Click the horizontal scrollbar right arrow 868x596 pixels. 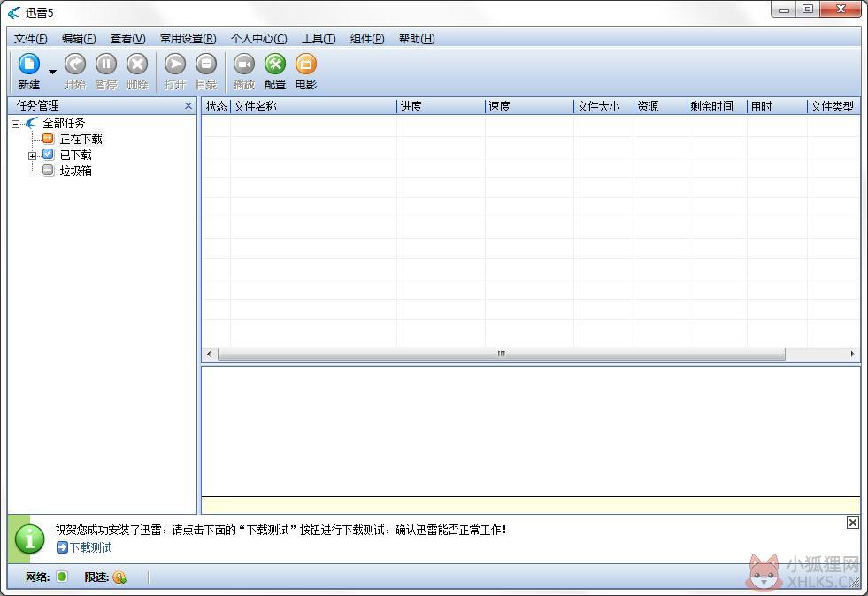pyautogui.click(x=852, y=354)
